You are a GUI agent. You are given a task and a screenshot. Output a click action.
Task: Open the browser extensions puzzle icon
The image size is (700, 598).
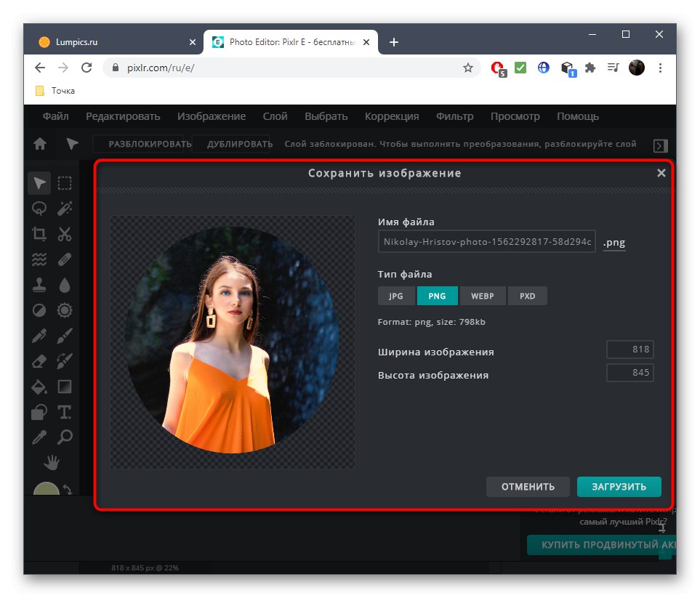[x=590, y=68]
